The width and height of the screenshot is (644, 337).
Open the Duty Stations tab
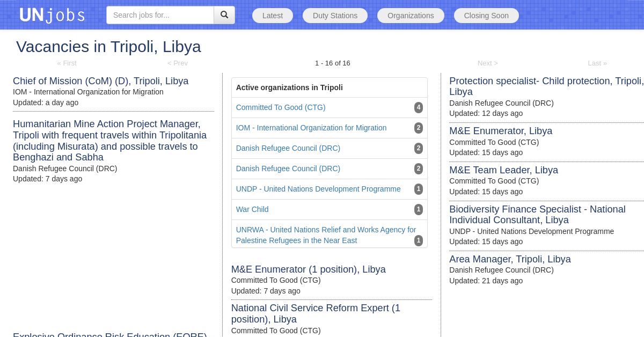pyautogui.click(x=335, y=16)
